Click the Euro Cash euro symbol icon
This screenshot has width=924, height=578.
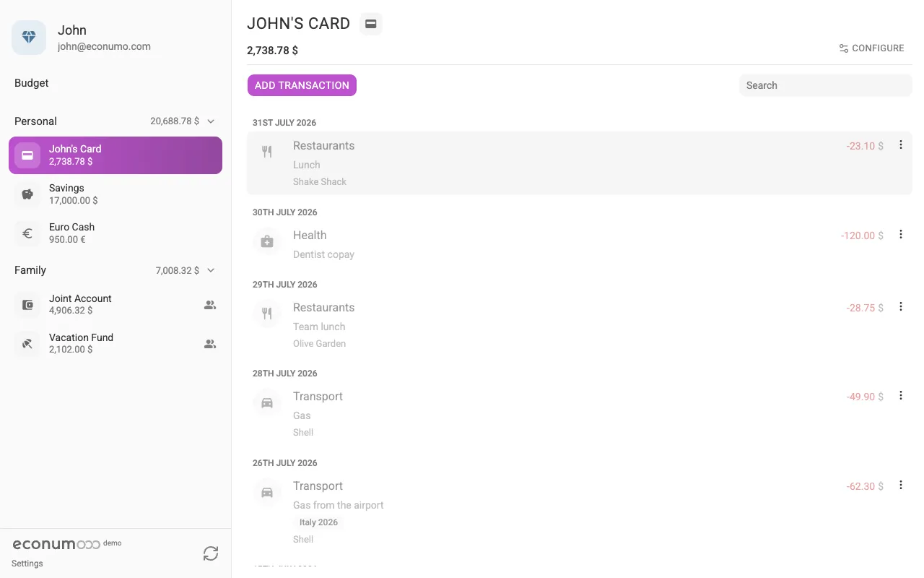[27, 233]
